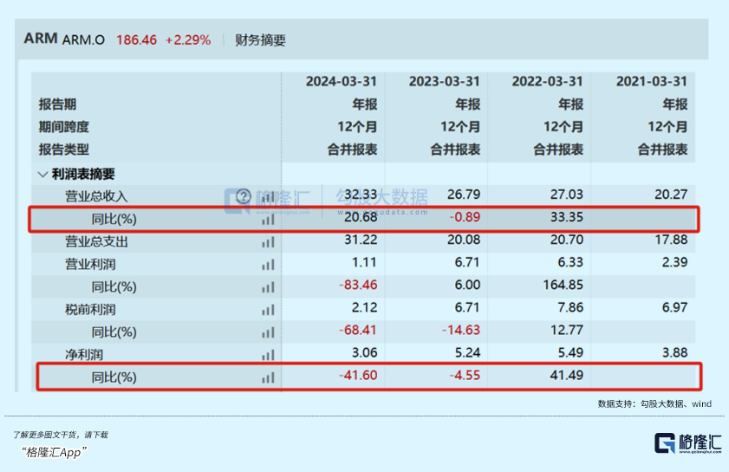Select the 财务摘要 tab
729x472 pixels.
(x=260, y=40)
